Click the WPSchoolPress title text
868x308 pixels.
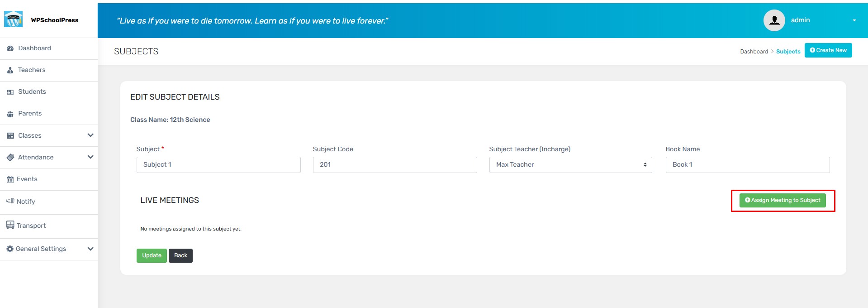tap(55, 20)
